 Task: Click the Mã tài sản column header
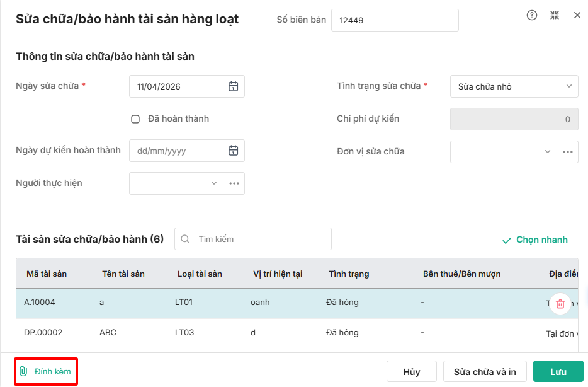click(x=47, y=274)
